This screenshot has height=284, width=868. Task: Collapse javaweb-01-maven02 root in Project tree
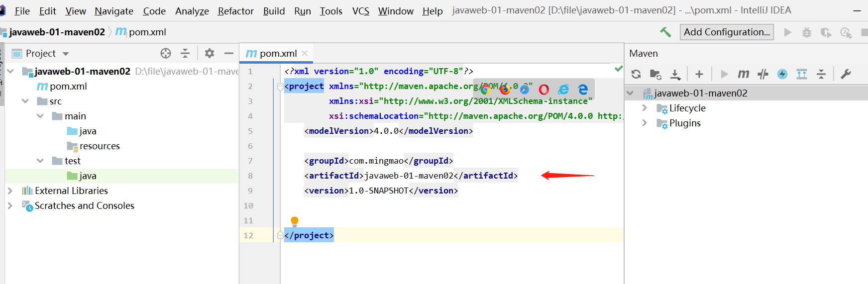click(x=10, y=71)
